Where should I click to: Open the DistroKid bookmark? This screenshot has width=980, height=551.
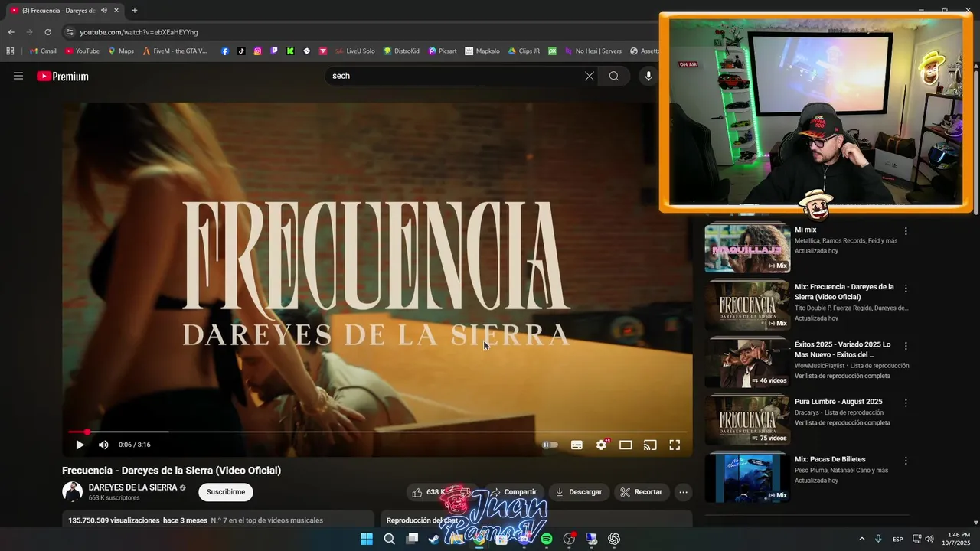pos(401,51)
